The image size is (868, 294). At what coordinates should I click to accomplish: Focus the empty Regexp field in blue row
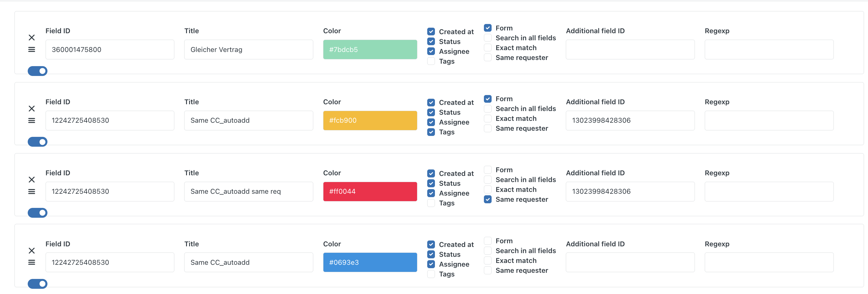pos(769,262)
